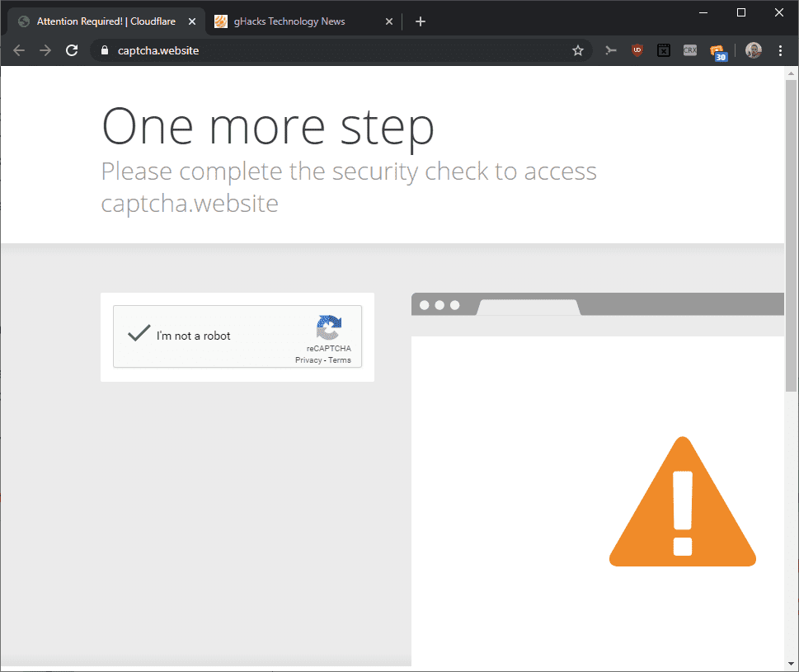Open the reCAPTCHA Privacy link
Viewport: 799px width, 672px height.
(x=308, y=360)
